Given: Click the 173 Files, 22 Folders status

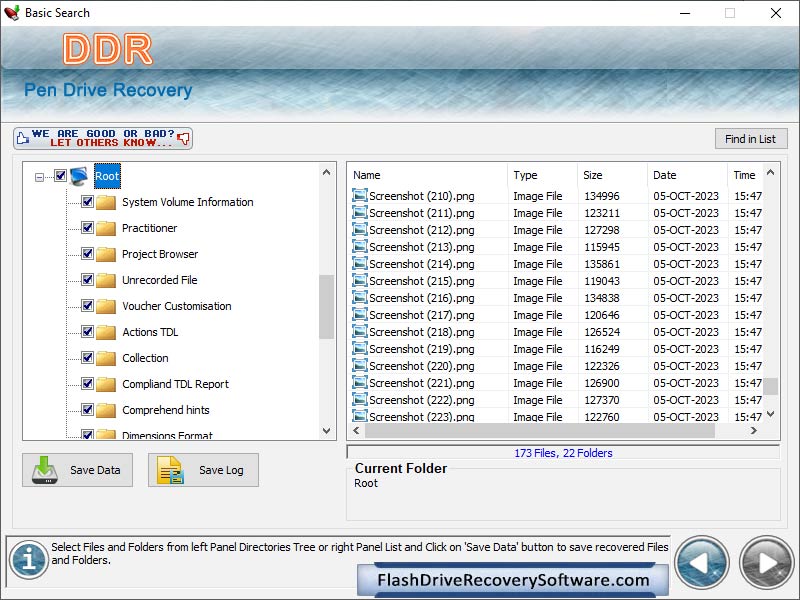Looking at the screenshot, I should click(563, 453).
